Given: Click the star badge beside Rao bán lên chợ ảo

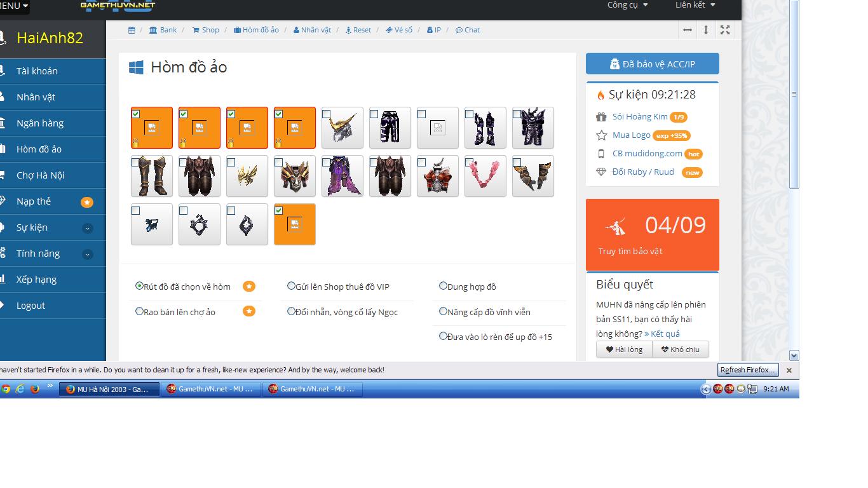Looking at the screenshot, I should click(249, 311).
